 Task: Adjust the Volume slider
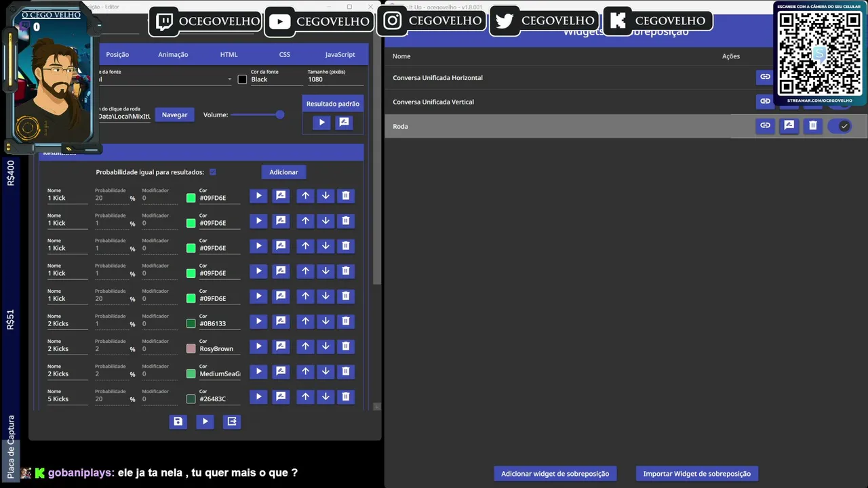point(257,115)
